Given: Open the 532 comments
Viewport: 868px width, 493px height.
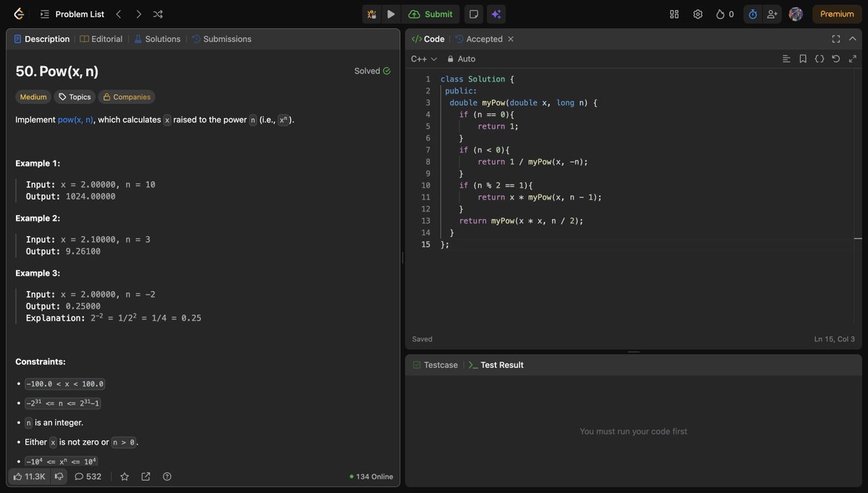Looking at the screenshot, I should coord(88,476).
